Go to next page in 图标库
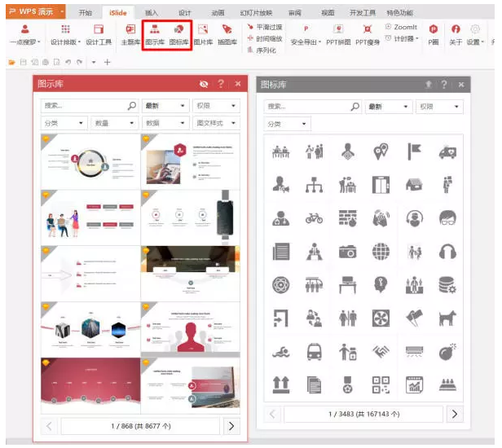Screen dimensions: 502x448 [455, 414]
